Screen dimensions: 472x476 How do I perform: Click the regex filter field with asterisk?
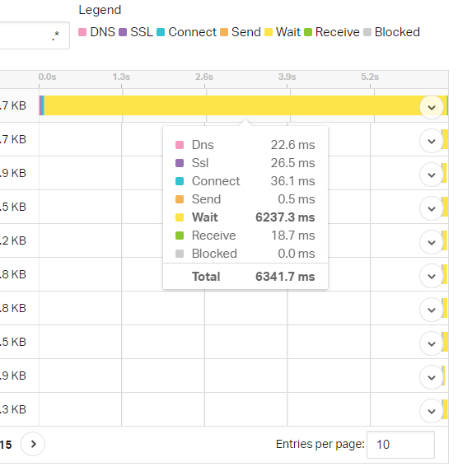coord(34,35)
